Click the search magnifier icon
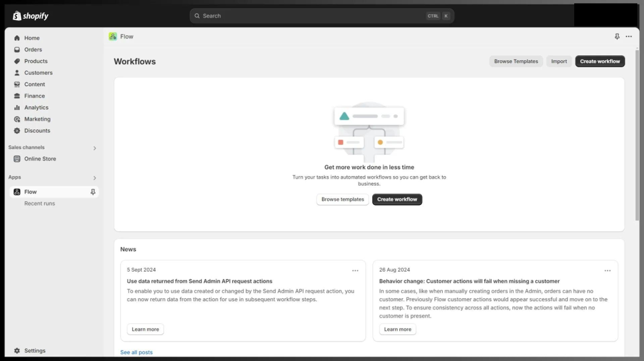Viewport: 644px width, 361px height. (x=197, y=16)
